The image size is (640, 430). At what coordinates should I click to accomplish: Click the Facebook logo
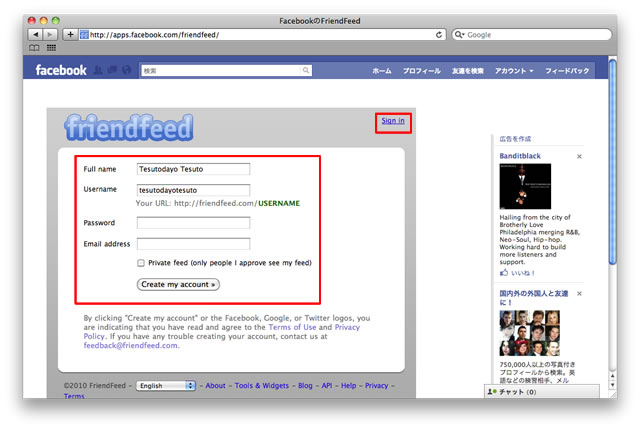click(61, 70)
